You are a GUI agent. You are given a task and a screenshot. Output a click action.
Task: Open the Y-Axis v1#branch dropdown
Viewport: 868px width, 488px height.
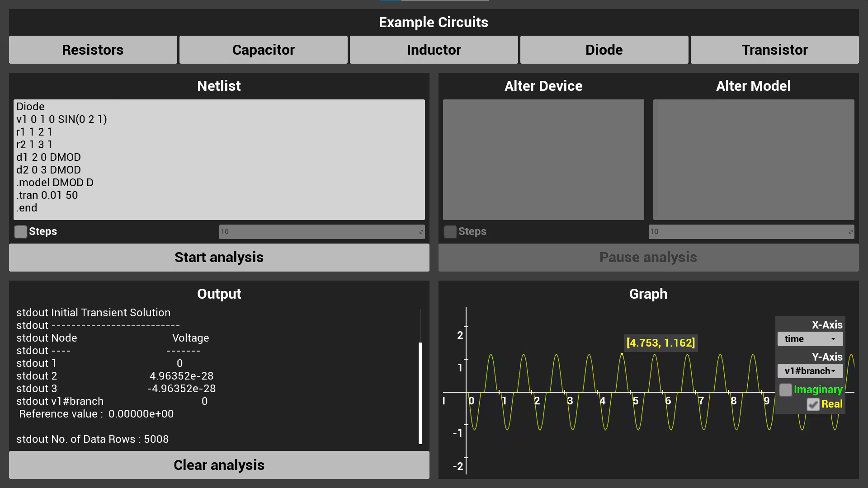pos(810,371)
